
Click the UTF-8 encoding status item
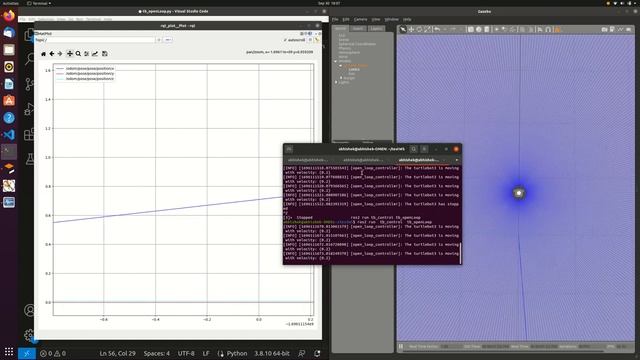coord(186,353)
